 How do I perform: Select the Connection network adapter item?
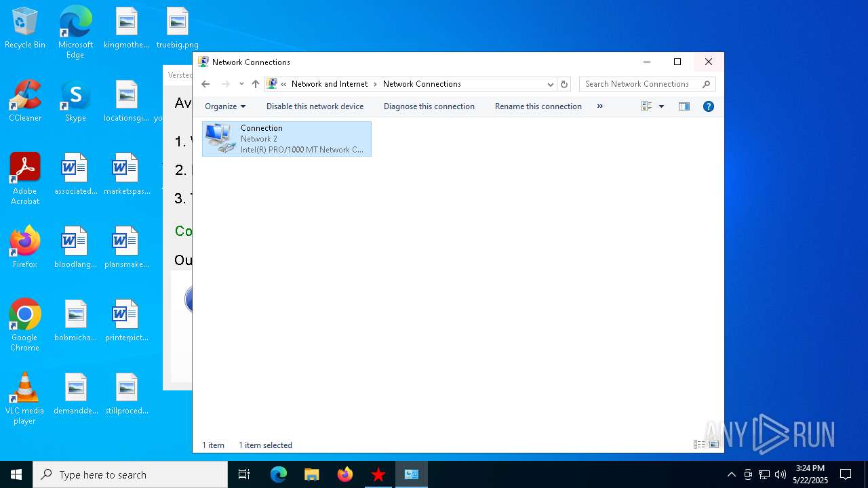tap(286, 139)
